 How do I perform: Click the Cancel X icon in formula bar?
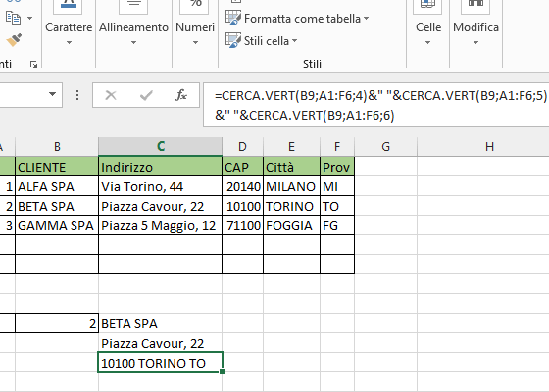[x=111, y=95]
